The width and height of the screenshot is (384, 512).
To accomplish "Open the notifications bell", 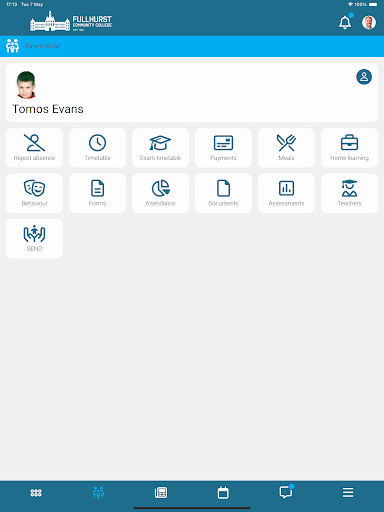I will 345,22.
